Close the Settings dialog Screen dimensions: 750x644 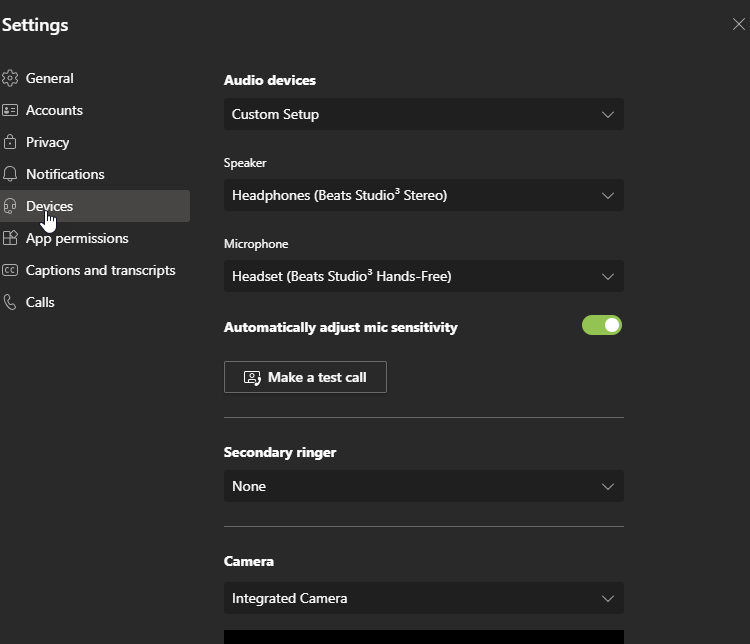pos(739,24)
